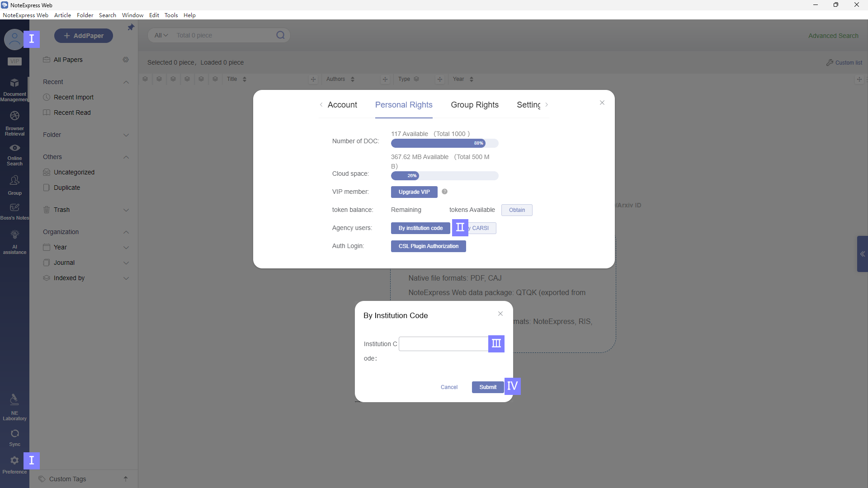Click VIP member help question icon
The width and height of the screenshot is (868, 488).
click(x=444, y=192)
